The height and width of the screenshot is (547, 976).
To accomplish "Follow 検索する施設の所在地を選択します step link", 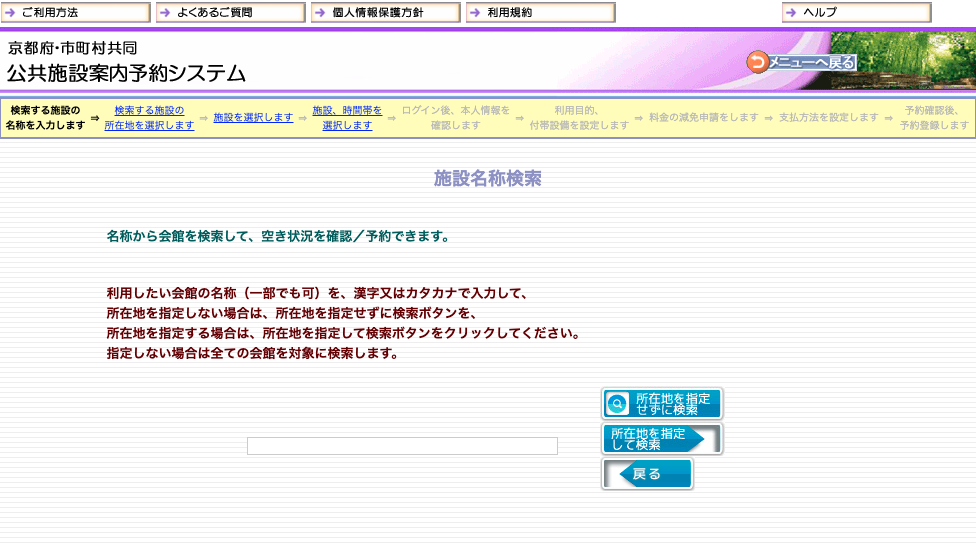I will point(149,118).
